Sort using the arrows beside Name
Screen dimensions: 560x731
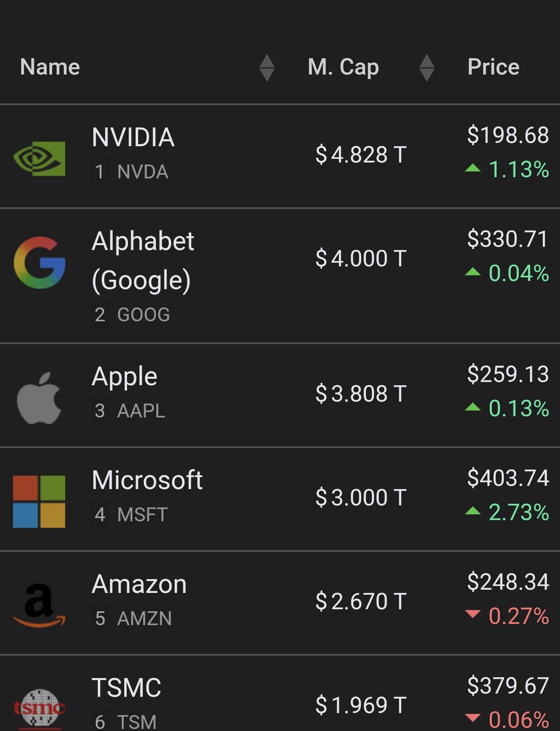(x=267, y=68)
